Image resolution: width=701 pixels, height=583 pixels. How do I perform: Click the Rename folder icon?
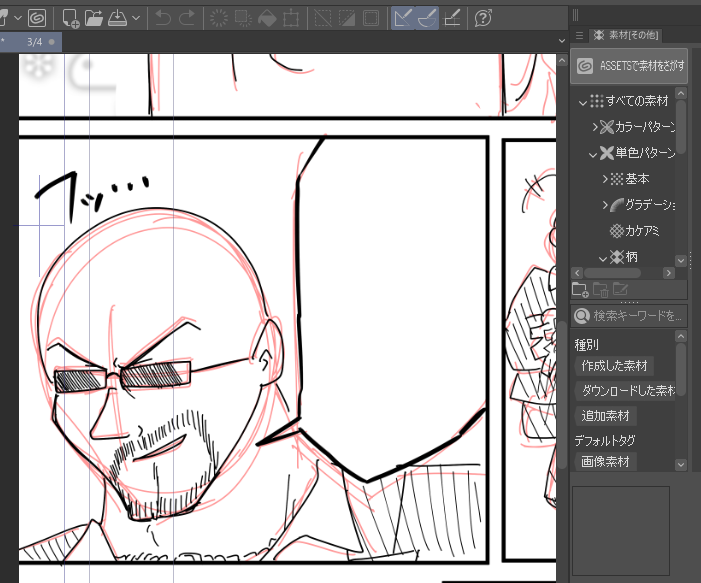point(620,289)
